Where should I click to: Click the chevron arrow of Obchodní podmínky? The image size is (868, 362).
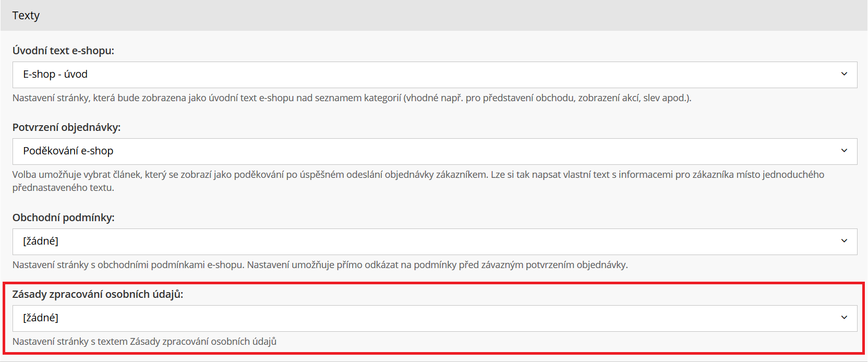pos(844,241)
